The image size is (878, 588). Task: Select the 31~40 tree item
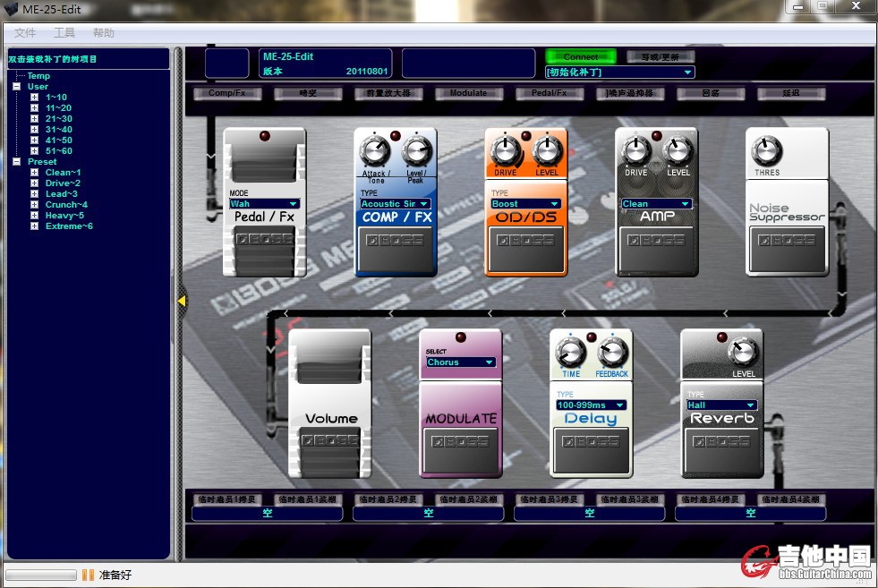[59, 130]
